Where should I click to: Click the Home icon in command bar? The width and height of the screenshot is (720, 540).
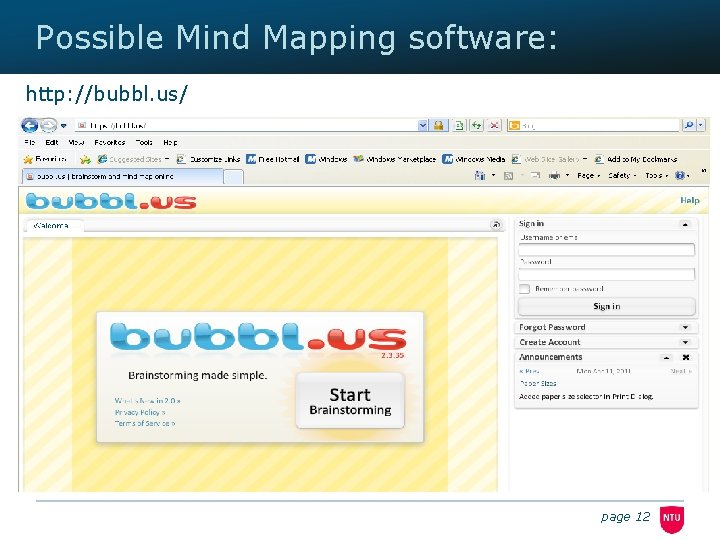tap(480, 175)
